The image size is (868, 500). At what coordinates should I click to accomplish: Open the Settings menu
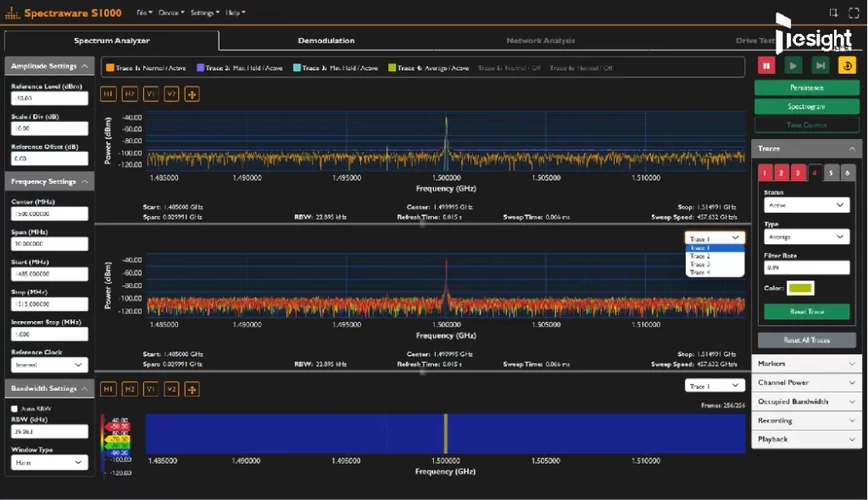tap(205, 13)
